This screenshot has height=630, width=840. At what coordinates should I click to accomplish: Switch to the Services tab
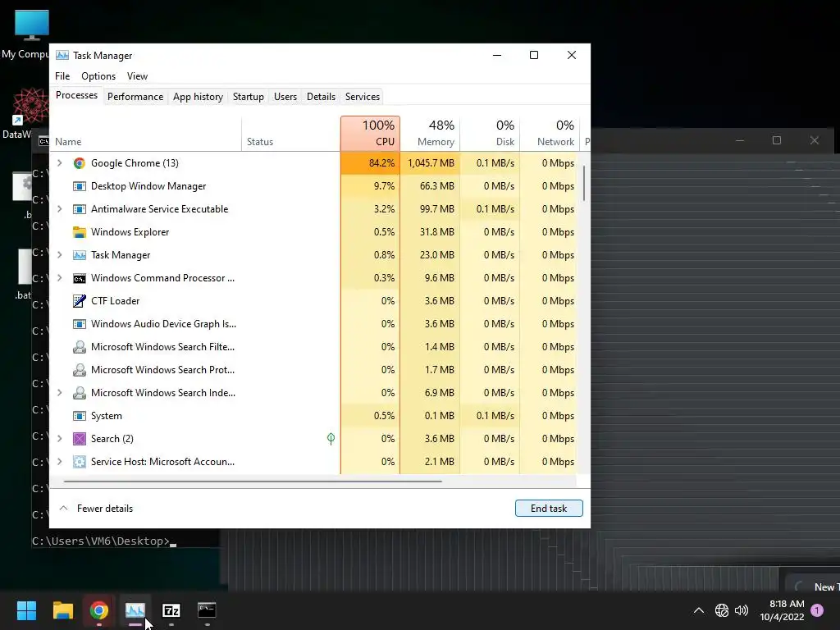pos(362,97)
